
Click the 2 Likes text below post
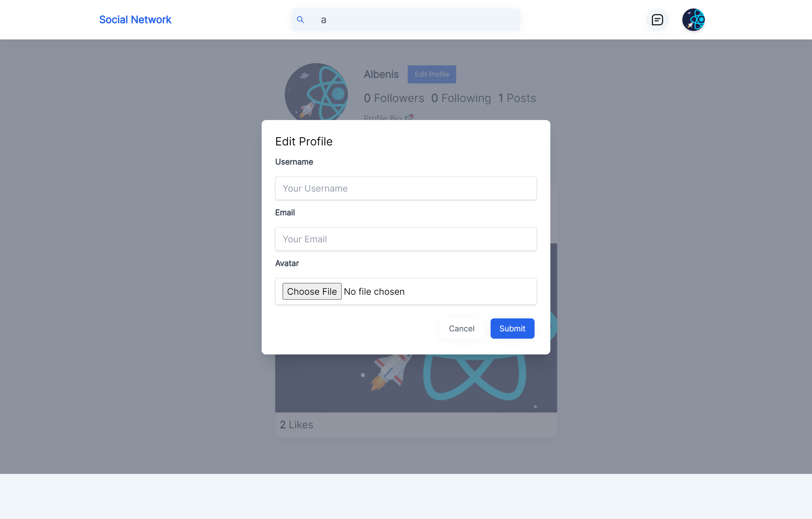[296, 424]
